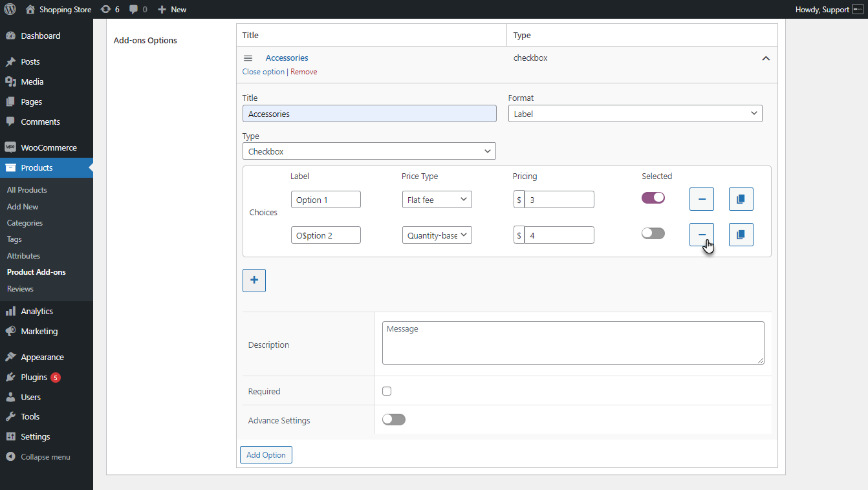Turn on the Selected toggle for O$ption 2
This screenshot has width=868, height=490.
[653, 233]
